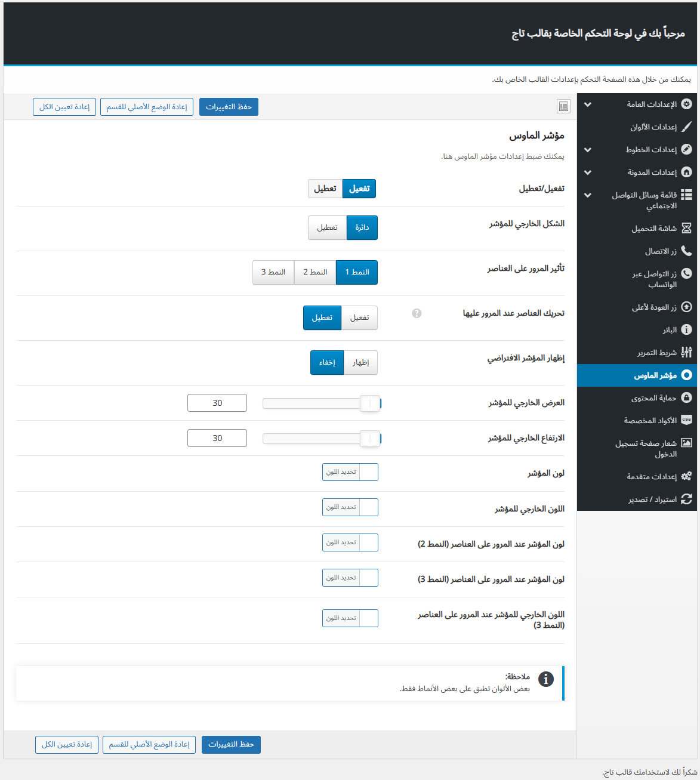Select النمط 2 hover effect
This screenshot has width=700, height=780.
click(x=315, y=272)
